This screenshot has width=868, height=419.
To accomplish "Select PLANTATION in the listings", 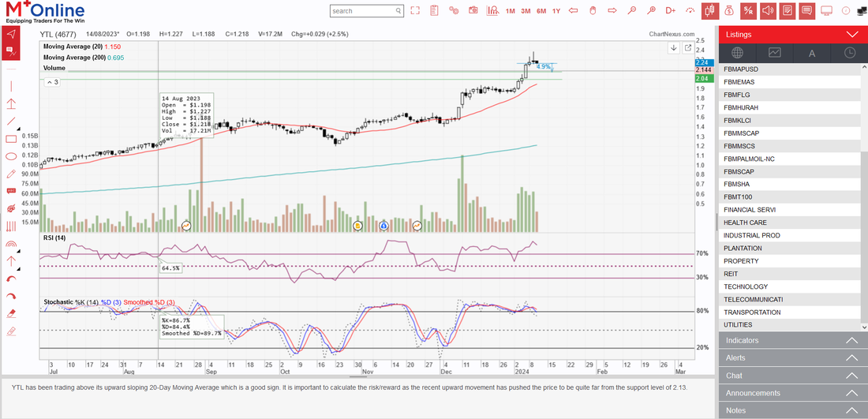I will tap(790, 249).
